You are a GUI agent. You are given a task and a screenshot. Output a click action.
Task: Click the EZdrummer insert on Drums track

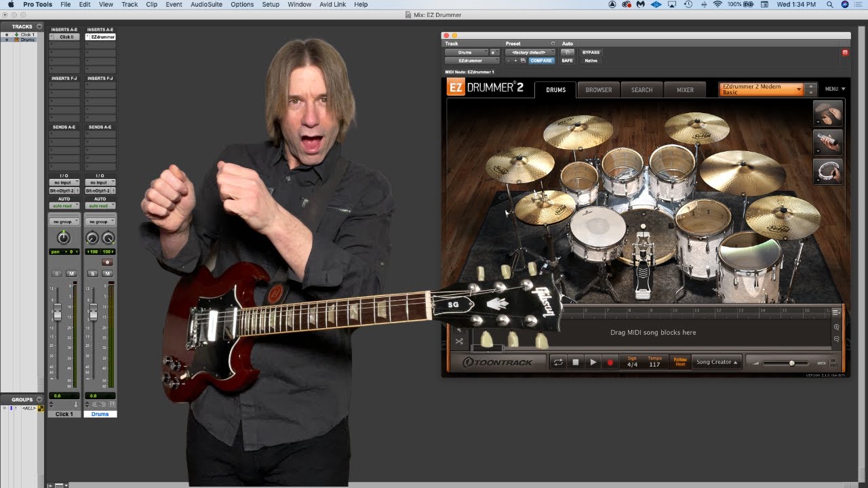pos(100,37)
